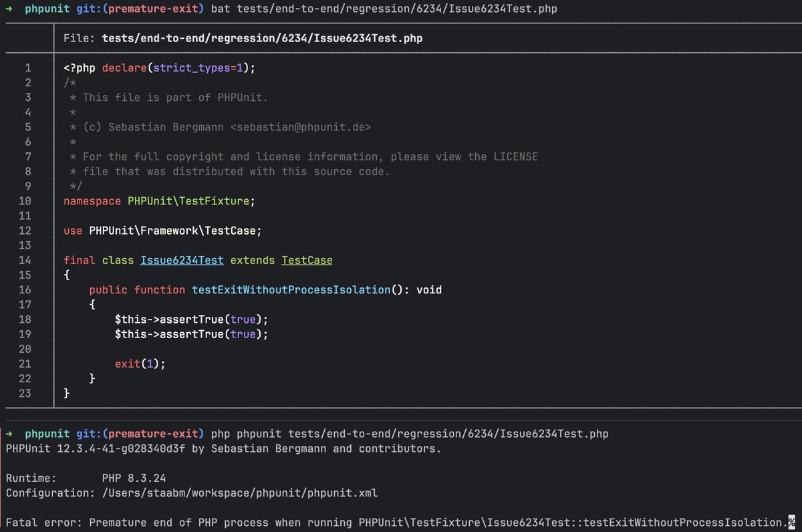Click the 'public' keyword on line 16
Screen dimensions: 802x532
click(x=108, y=289)
